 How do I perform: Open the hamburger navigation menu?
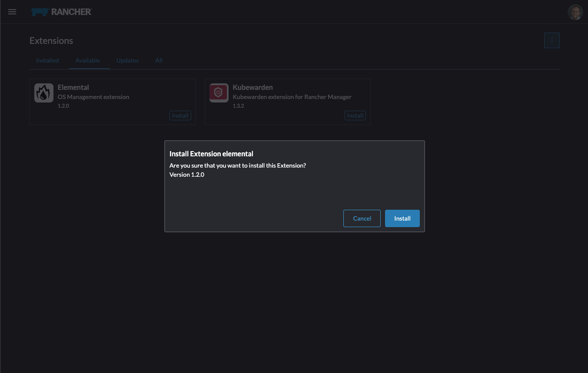coord(12,12)
